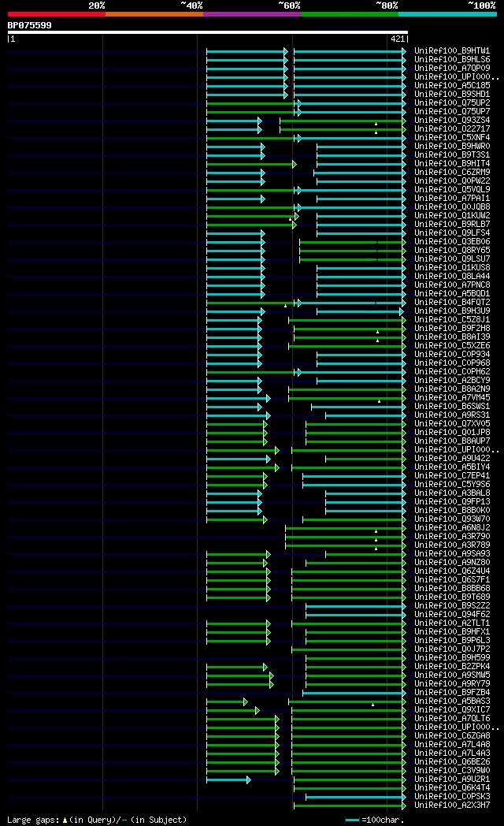This screenshot has width=504, height=826.
Task: Select hit label UniRef100_Q93W70
Action: click(x=452, y=519)
